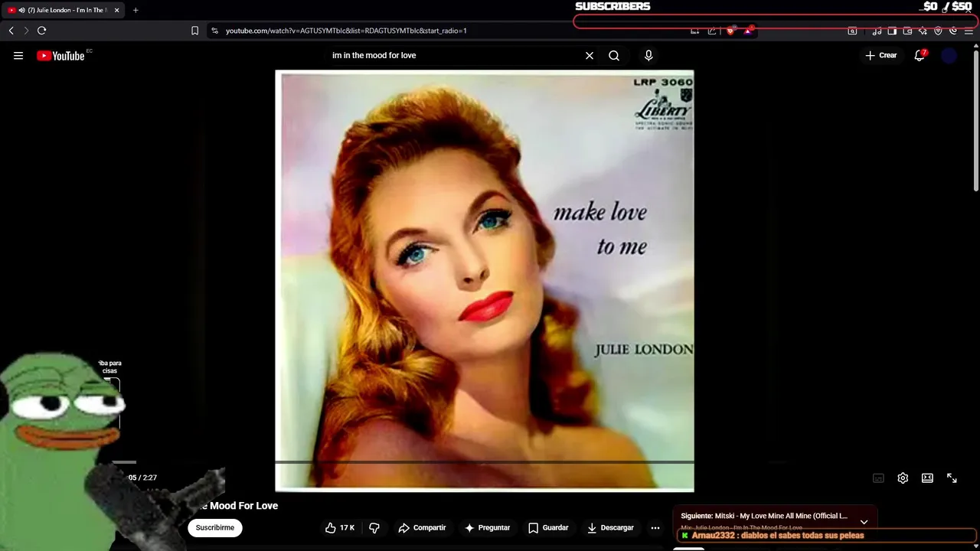The width and height of the screenshot is (980, 551).
Task: Share the page via address bar share icon
Action: [x=712, y=31]
